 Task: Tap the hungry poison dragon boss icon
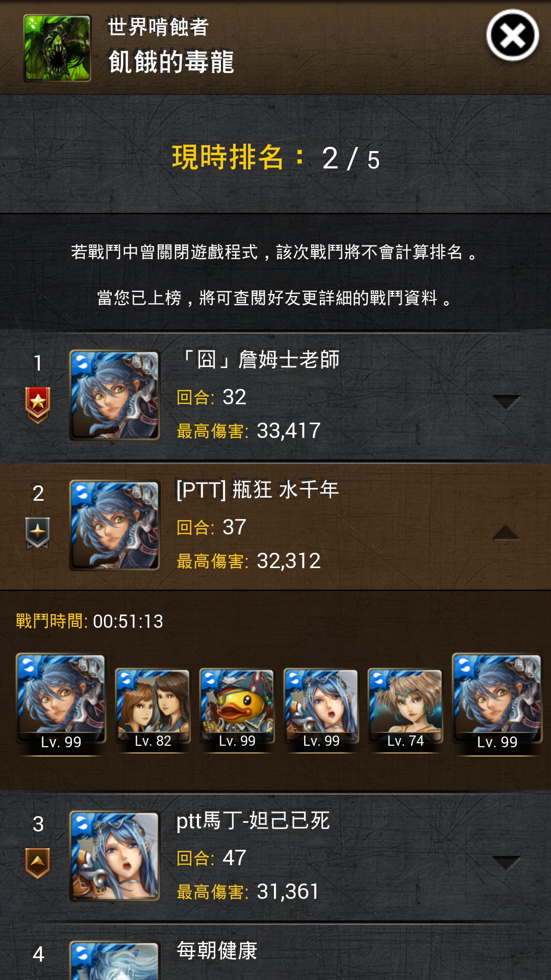[57, 48]
